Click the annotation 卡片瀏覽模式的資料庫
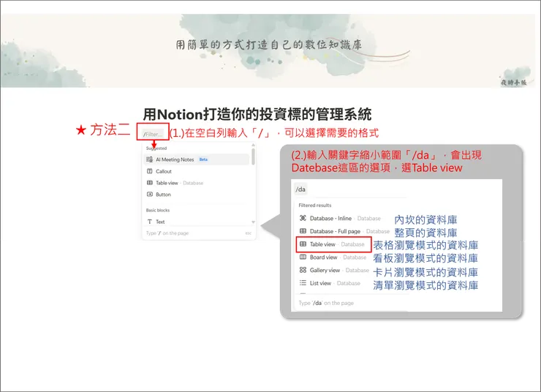Screen dimensions: 541x392 [425, 272]
